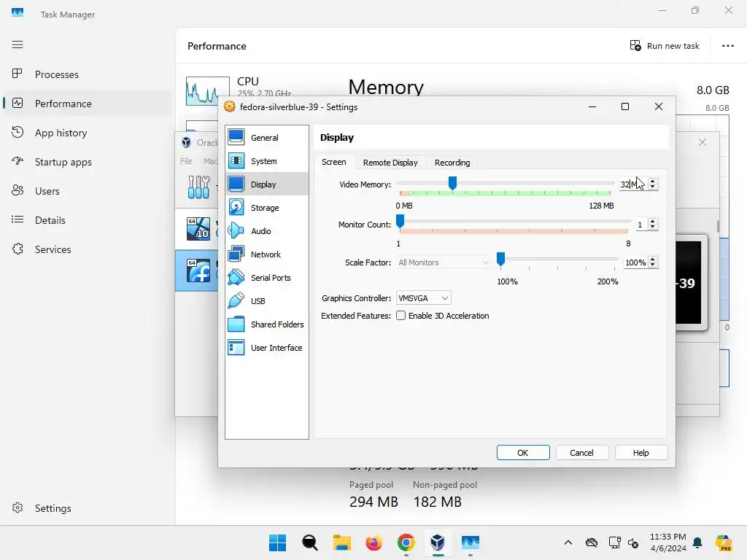
Task: Launch Firefox from taskbar
Action: click(374, 542)
